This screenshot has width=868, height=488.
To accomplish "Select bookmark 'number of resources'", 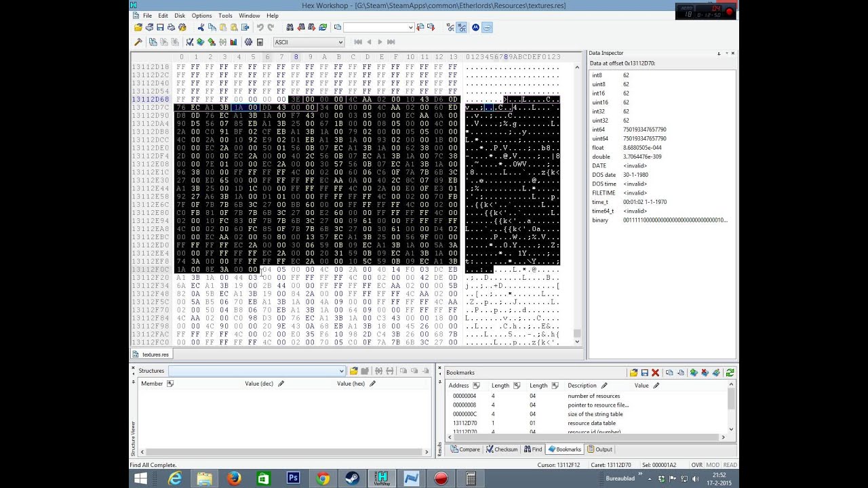I will pyautogui.click(x=593, y=396).
